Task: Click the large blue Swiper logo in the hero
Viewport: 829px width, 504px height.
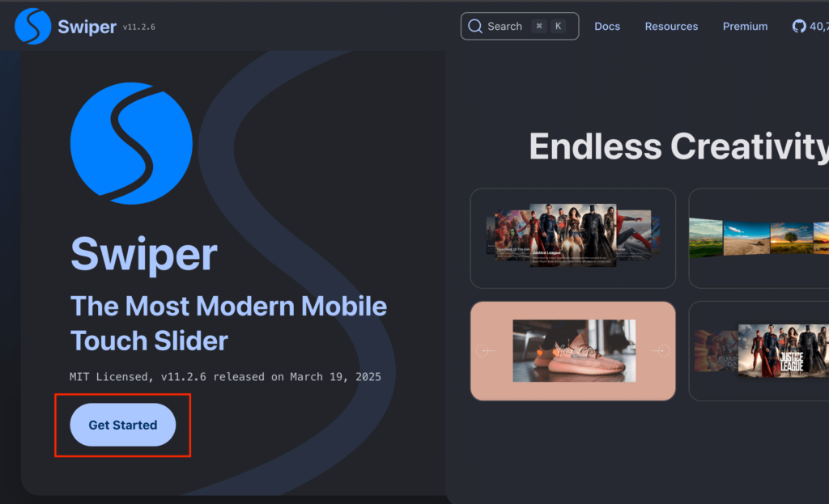Action: click(x=131, y=143)
